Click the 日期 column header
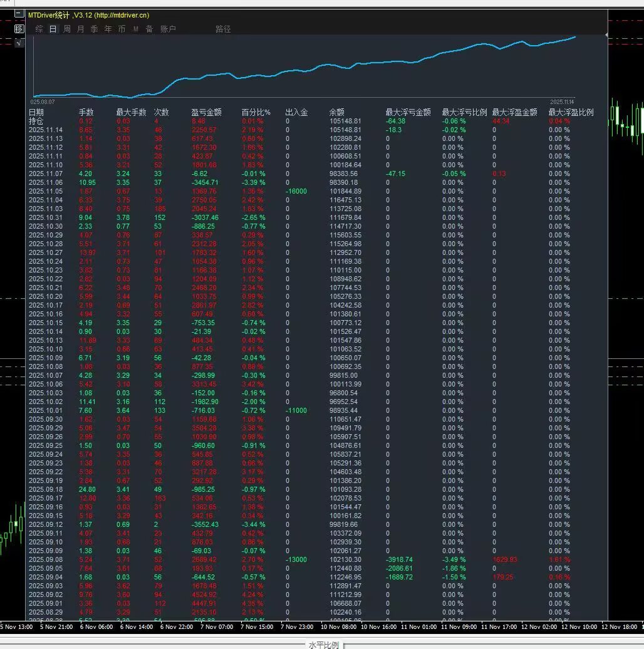This screenshot has width=644, height=649. 36,112
